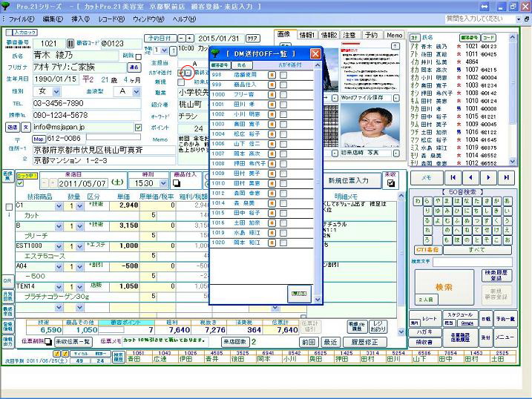This screenshot has width=532, height=399.
Task: Switch to the Memo tab
Action: 394,35
